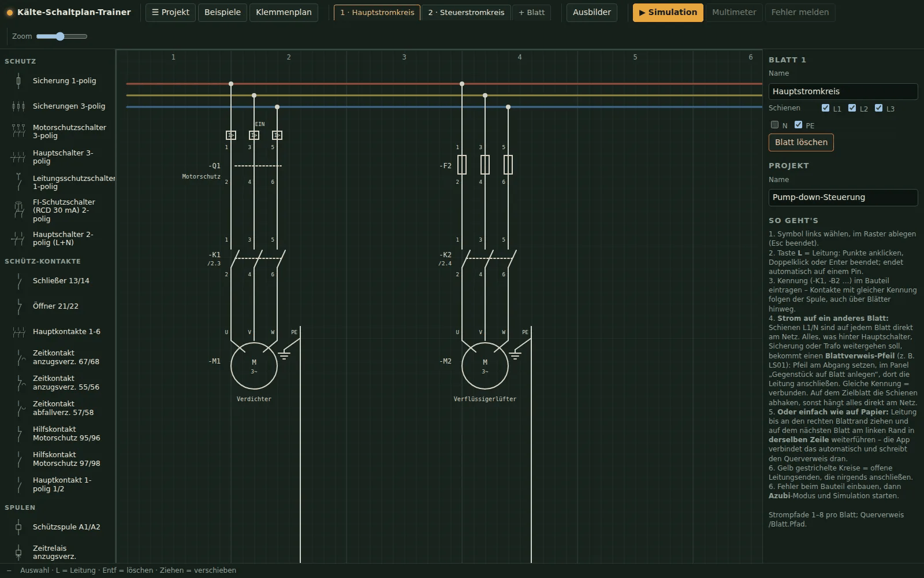Select the Öffner 21/22 contact icon
This screenshot has width=924, height=578.
[x=18, y=306]
